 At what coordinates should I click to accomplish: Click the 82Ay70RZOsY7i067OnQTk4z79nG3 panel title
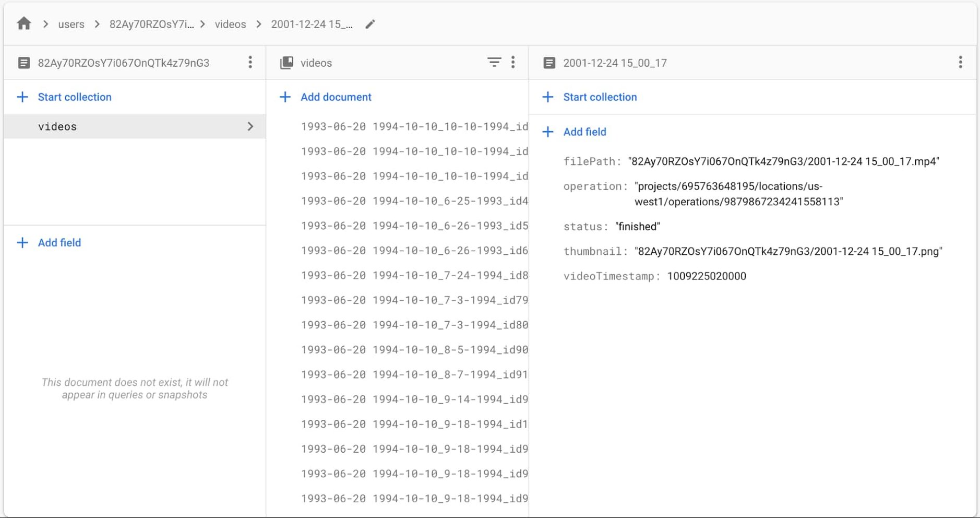tap(124, 63)
